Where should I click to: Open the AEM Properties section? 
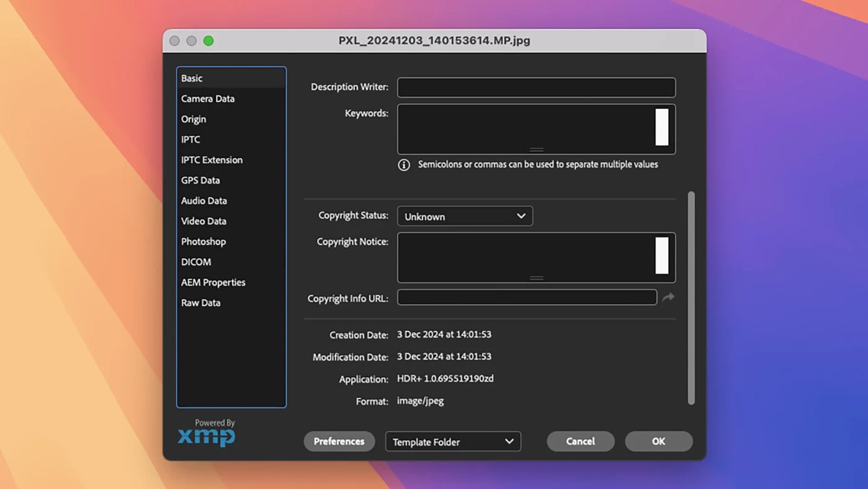pos(213,282)
